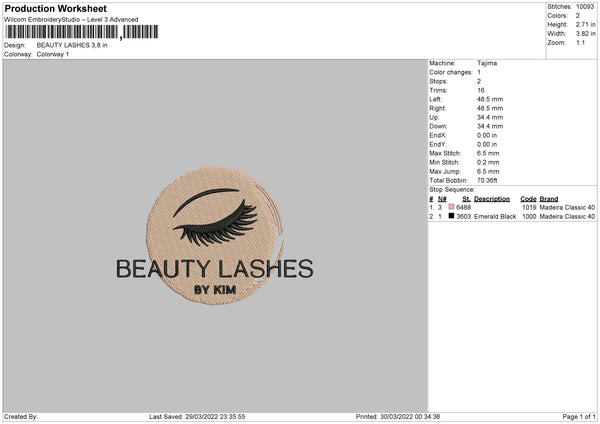Click the Min Stitch value 0.2 mm
The width and height of the screenshot is (600, 424).
pyautogui.click(x=488, y=162)
